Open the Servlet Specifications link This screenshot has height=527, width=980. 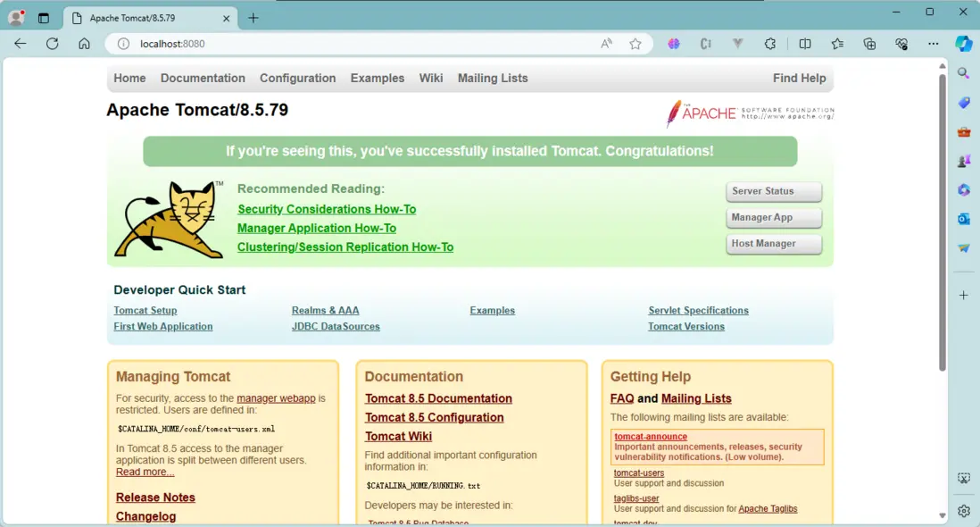[698, 311]
